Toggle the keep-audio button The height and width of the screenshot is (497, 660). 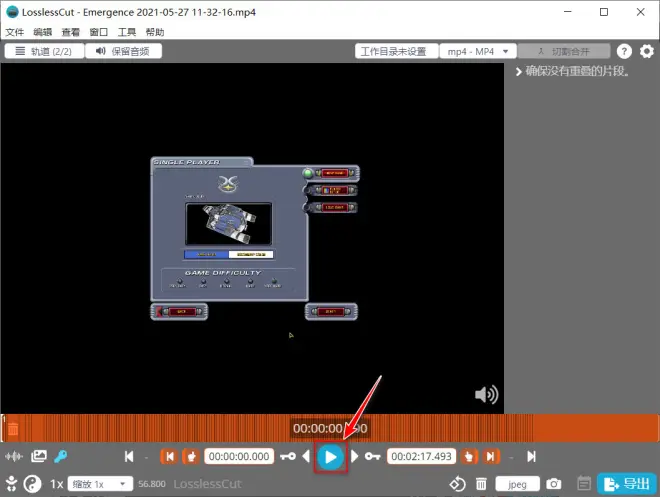click(123, 51)
